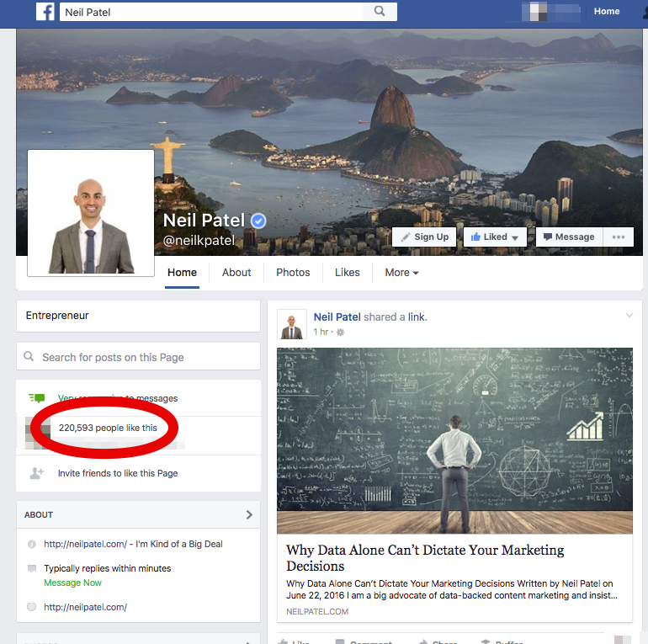648x644 pixels.
Task: Click the three-dots more actions button
Action: 618,237
